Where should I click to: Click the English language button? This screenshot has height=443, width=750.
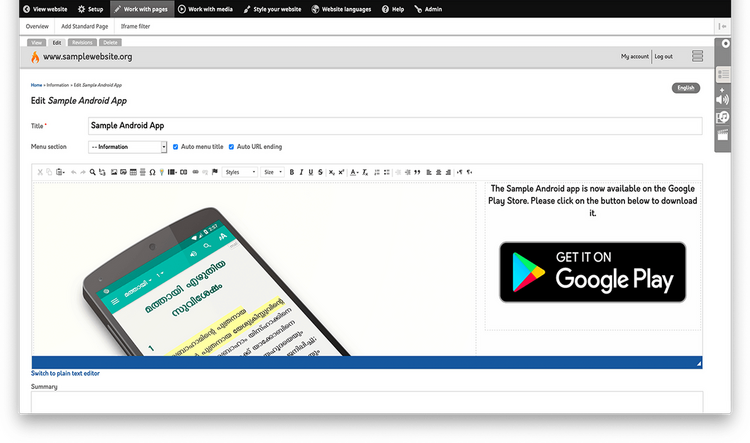[x=686, y=88]
